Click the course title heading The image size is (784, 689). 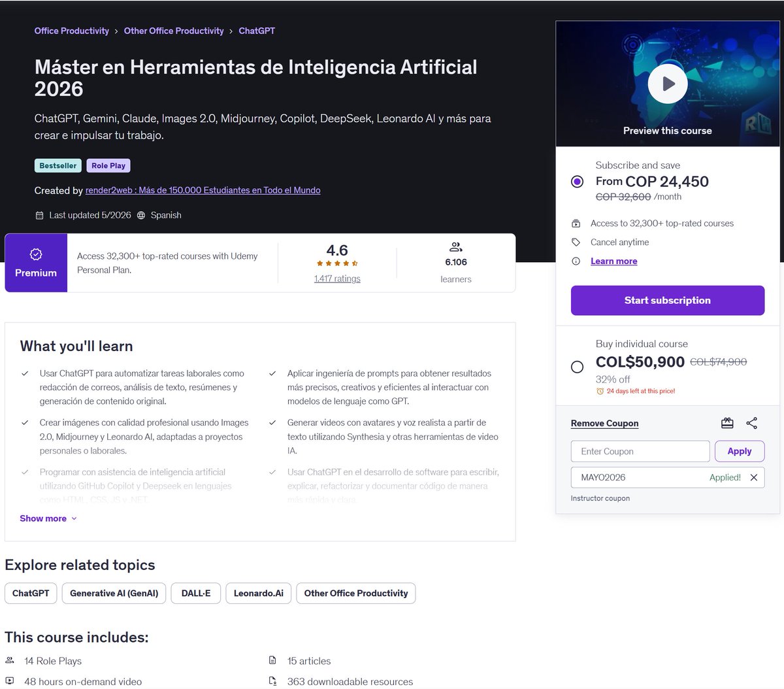click(256, 78)
